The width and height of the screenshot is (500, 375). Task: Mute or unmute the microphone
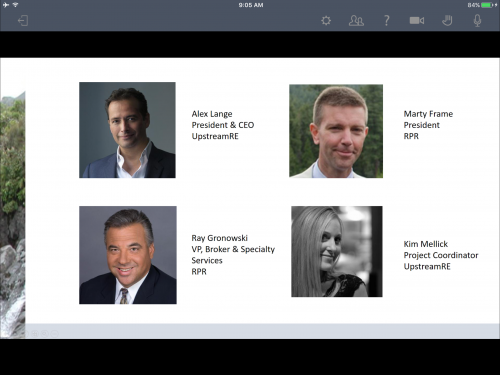point(477,21)
